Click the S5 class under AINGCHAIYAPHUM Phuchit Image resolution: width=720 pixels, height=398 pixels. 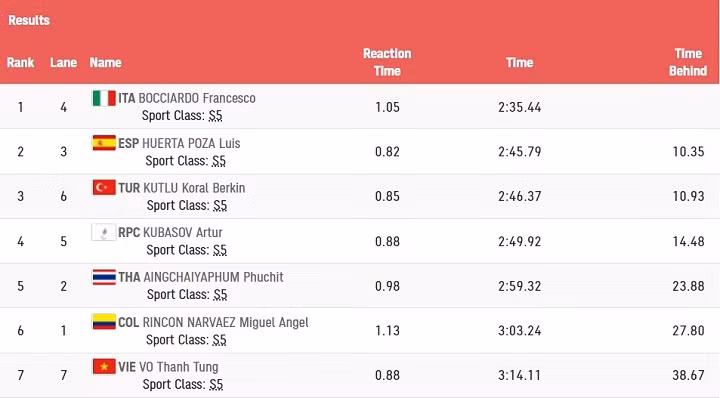coord(220,295)
